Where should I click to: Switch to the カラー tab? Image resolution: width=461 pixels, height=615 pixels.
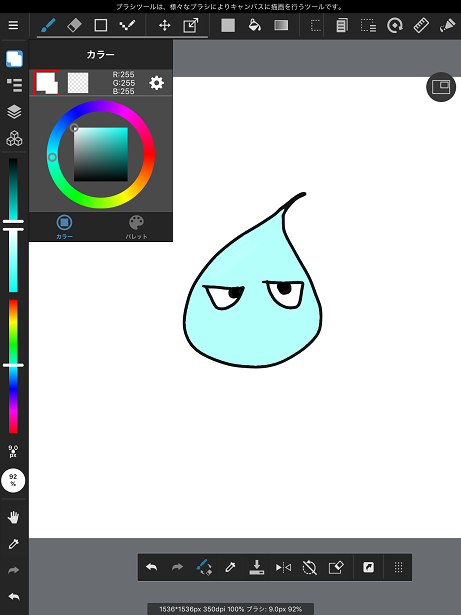click(64, 227)
